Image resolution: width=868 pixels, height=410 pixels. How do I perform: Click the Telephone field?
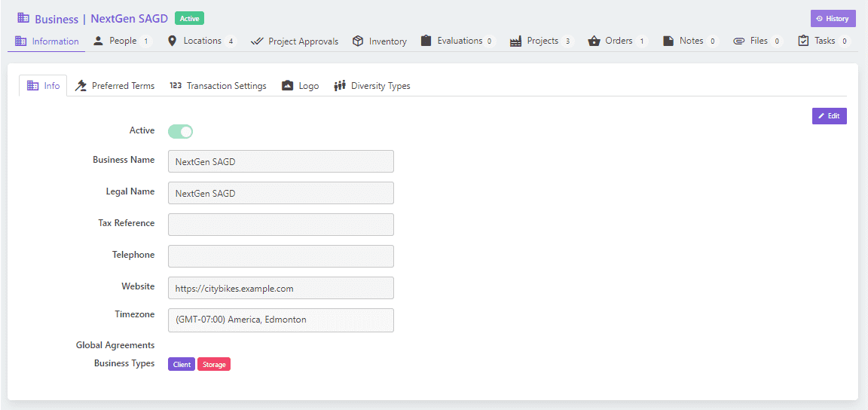280,256
